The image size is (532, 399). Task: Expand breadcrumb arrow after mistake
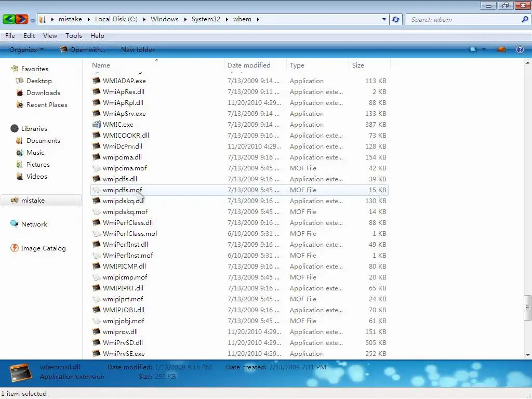click(x=88, y=19)
